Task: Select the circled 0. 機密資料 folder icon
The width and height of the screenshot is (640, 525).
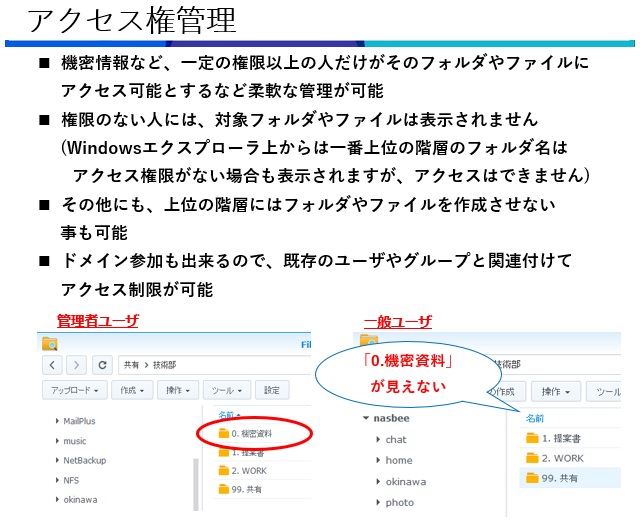Action: coord(225,433)
